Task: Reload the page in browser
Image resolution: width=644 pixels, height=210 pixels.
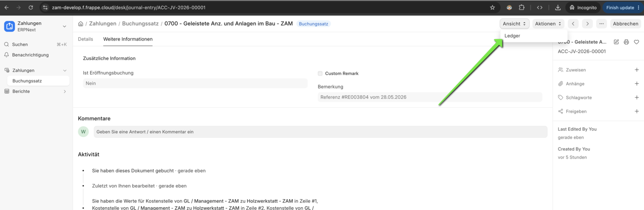Action: point(31,7)
